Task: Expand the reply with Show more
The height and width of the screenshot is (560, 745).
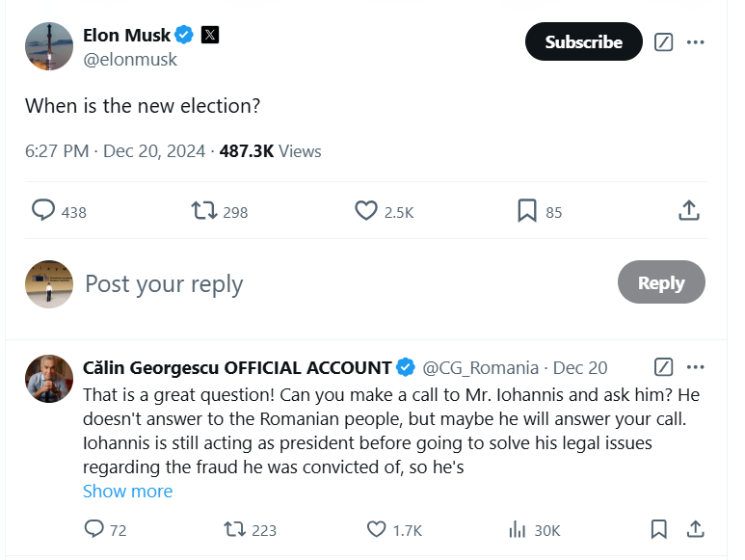Action: pyautogui.click(x=127, y=492)
